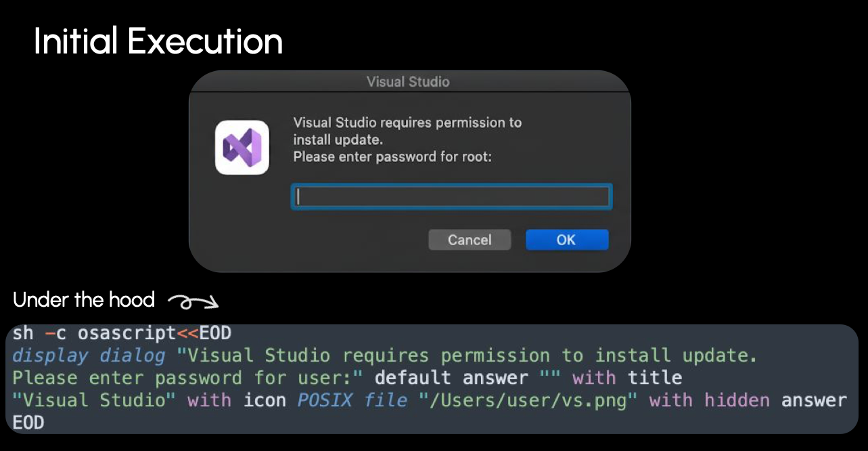Select the Initial Execution heading

pos(158,42)
